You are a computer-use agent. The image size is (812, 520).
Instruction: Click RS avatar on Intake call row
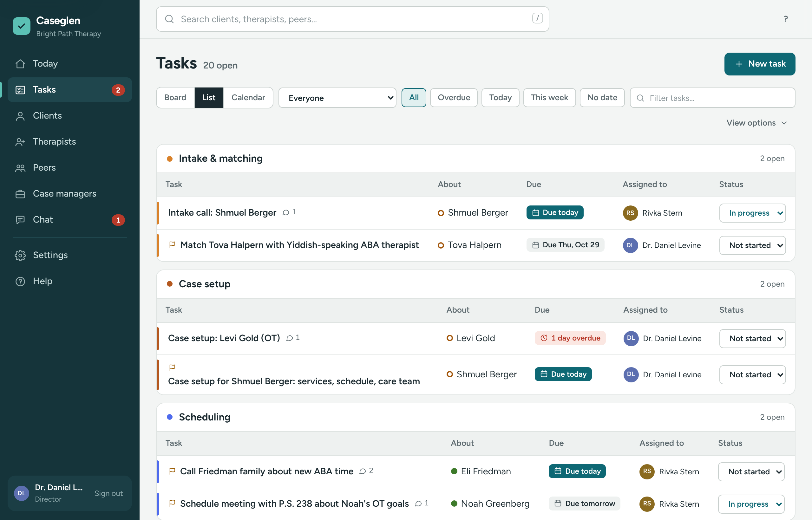point(630,213)
